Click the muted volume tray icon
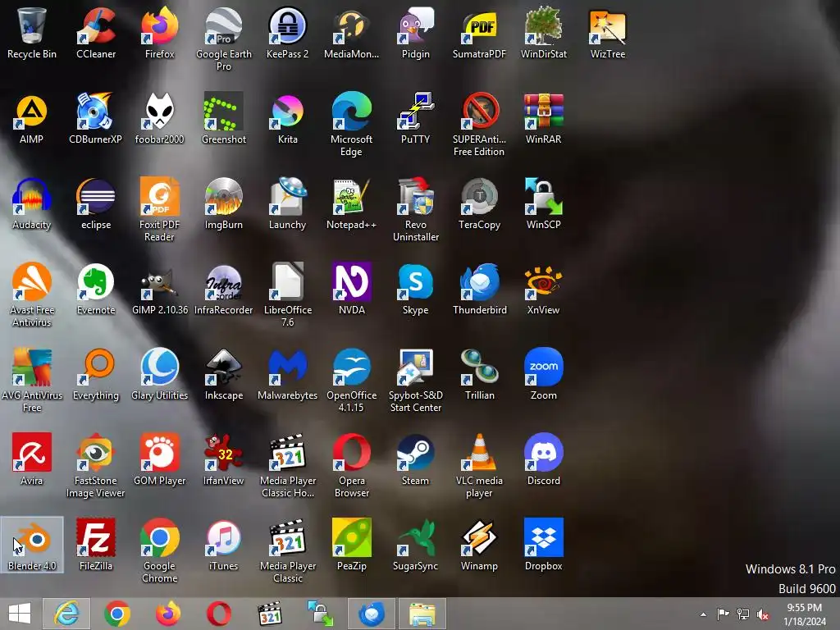Screen dimensions: 840x630 (x=763, y=614)
